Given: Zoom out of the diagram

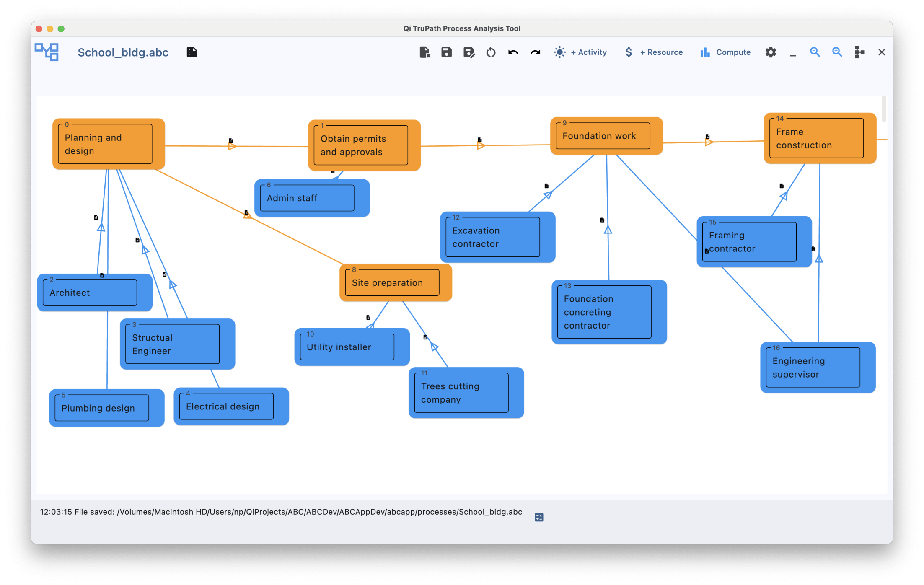Looking at the screenshot, I should click(815, 52).
